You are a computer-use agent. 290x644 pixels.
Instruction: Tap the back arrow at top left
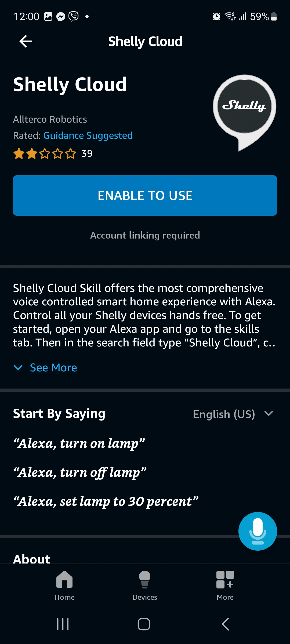(x=26, y=41)
